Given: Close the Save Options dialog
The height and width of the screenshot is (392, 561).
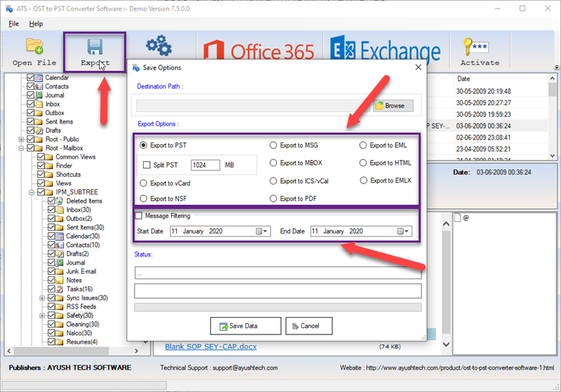Looking at the screenshot, I should (x=419, y=68).
